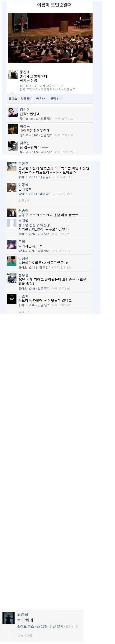
Task: Click the 92 likes icon under 소지섭's comment
Action: (x=30, y=234)
